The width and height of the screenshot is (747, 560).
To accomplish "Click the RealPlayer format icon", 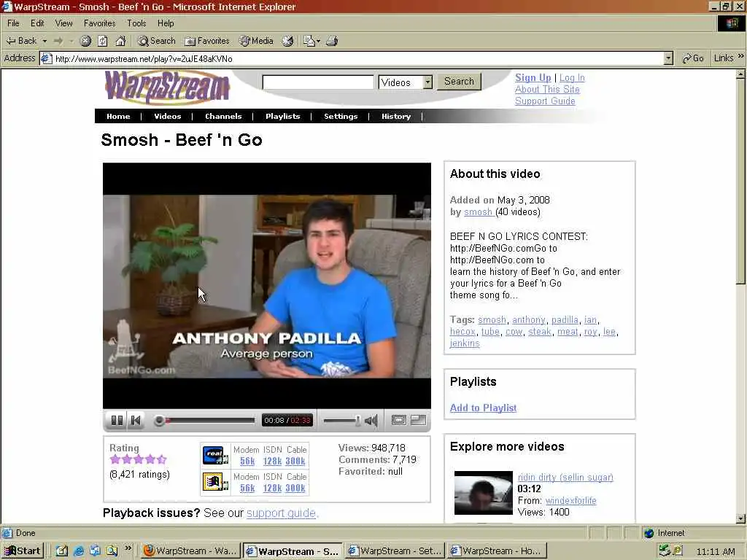I will [215, 455].
